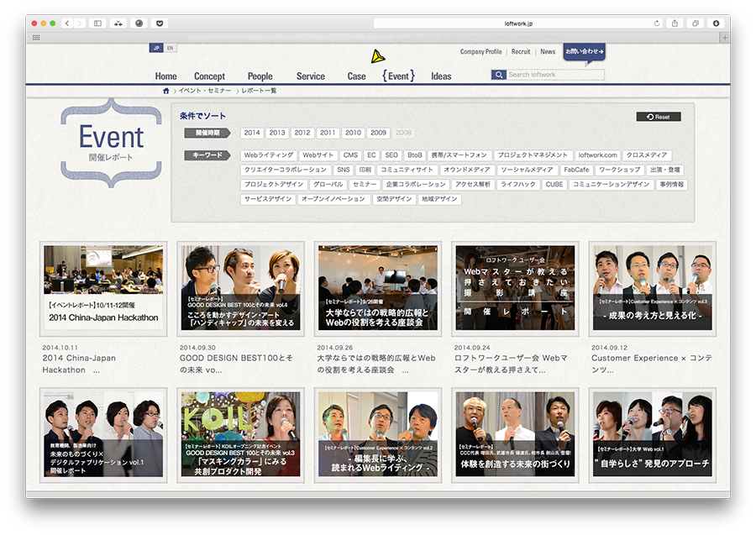Open the Service navigation menu

pyautogui.click(x=310, y=76)
